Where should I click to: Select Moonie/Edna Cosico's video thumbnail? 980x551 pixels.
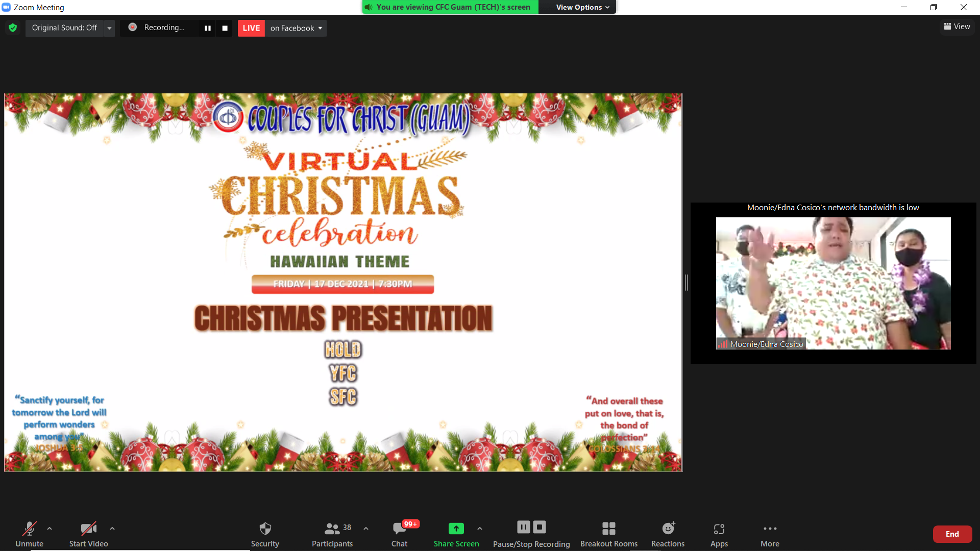(x=833, y=283)
